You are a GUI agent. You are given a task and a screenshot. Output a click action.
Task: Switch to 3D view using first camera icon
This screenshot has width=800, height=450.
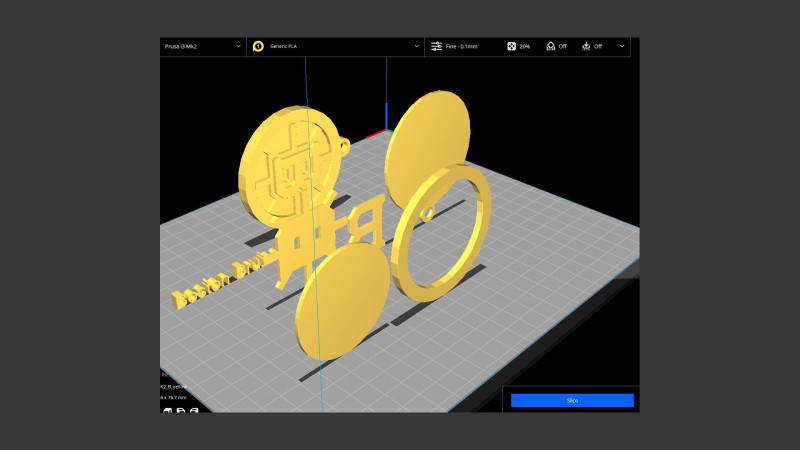[166, 410]
